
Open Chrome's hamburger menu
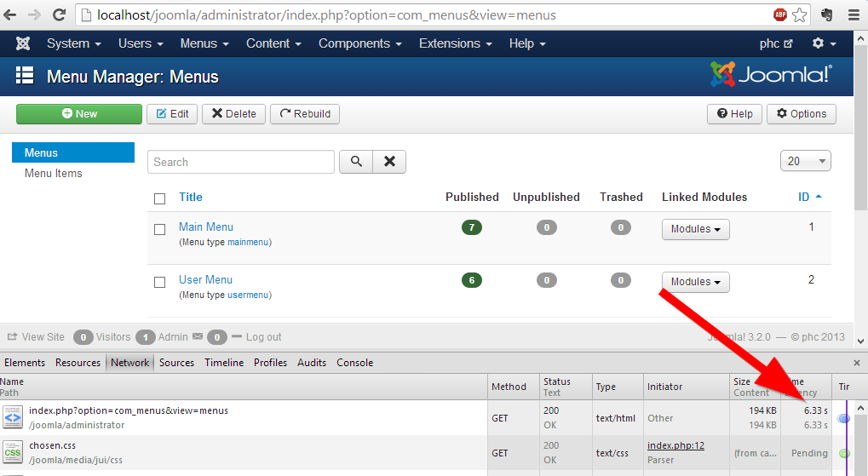point(854,15)
